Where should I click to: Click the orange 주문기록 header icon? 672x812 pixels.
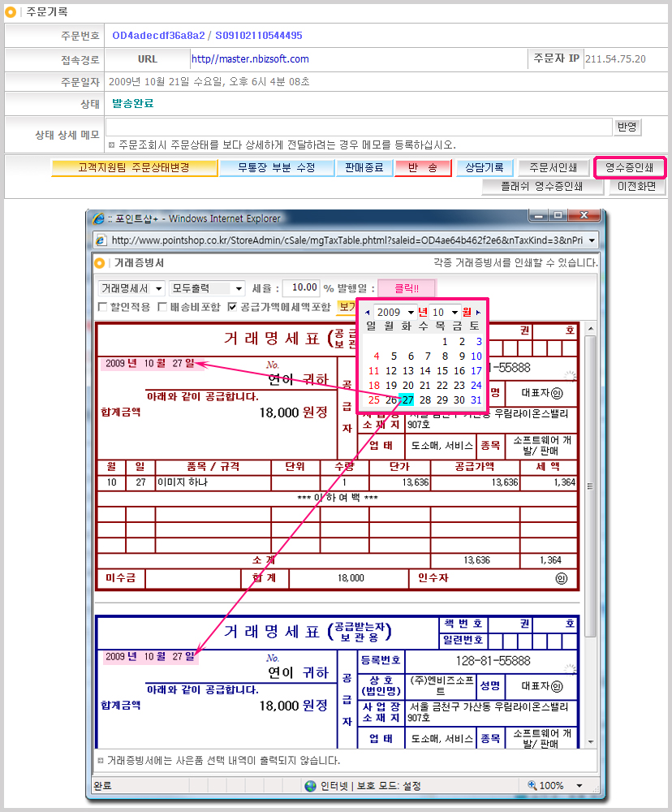11,12
